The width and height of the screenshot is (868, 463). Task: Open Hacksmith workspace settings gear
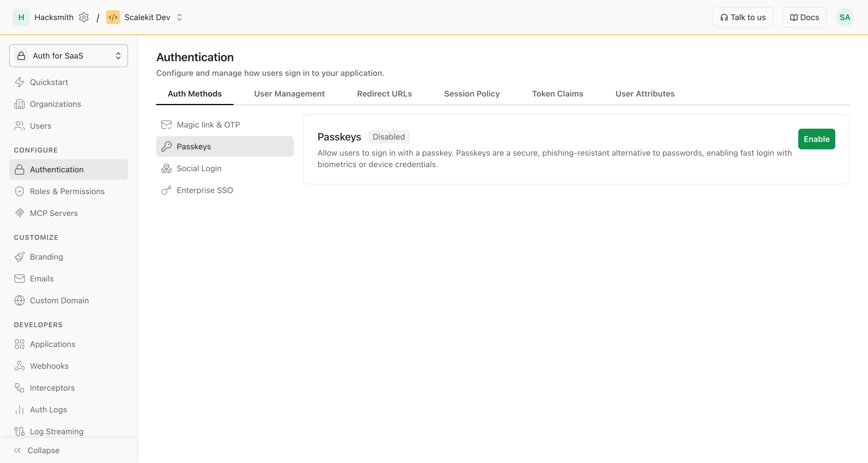point(84,17)
